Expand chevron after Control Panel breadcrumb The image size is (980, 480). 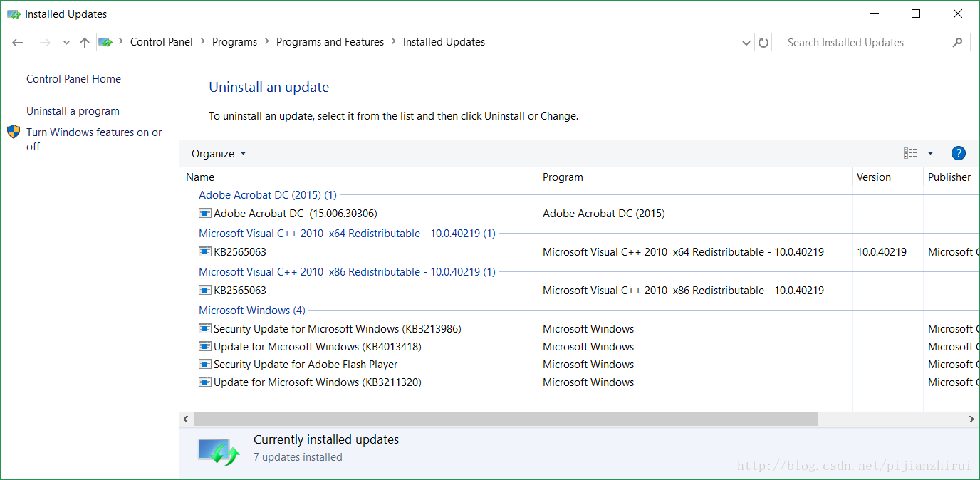coord(203,42)
